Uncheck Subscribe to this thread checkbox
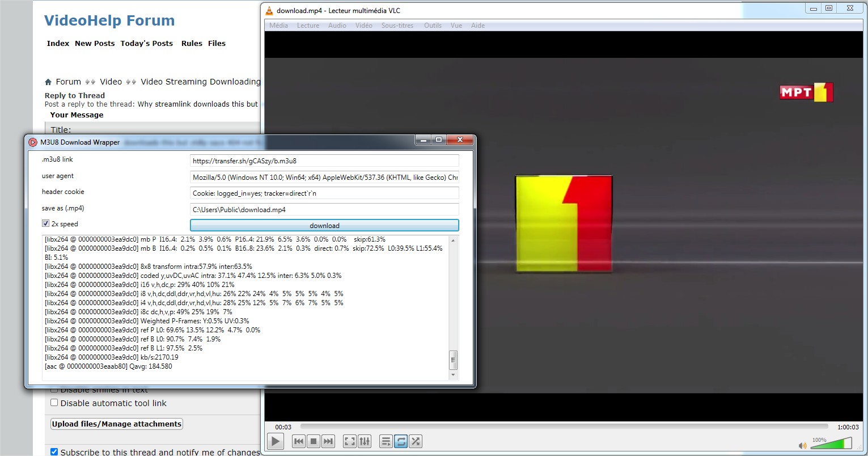 (x=54, y=452)
